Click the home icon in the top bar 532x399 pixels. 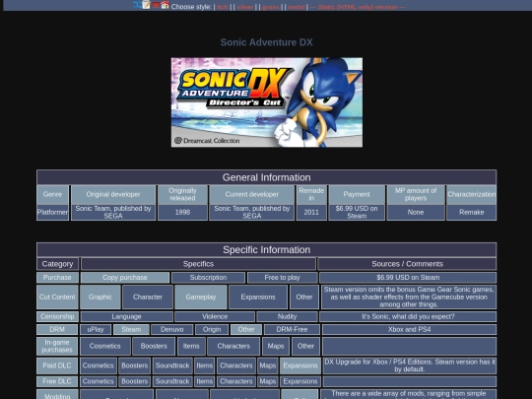pyautogui.click(x=165, y=5)
